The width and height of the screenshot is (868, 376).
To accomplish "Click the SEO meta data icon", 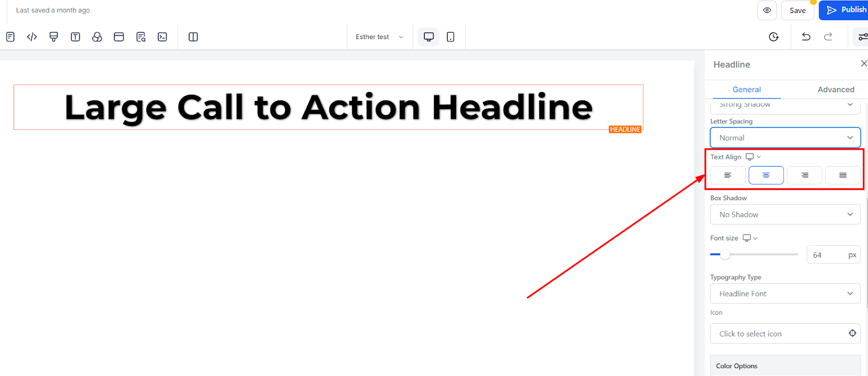I will pyautogui.click(x=141, y=37).
